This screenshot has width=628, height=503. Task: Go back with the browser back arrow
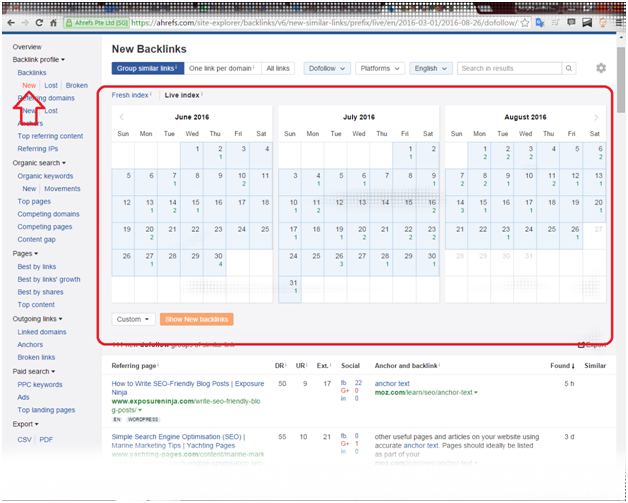(x=11, y=23)
